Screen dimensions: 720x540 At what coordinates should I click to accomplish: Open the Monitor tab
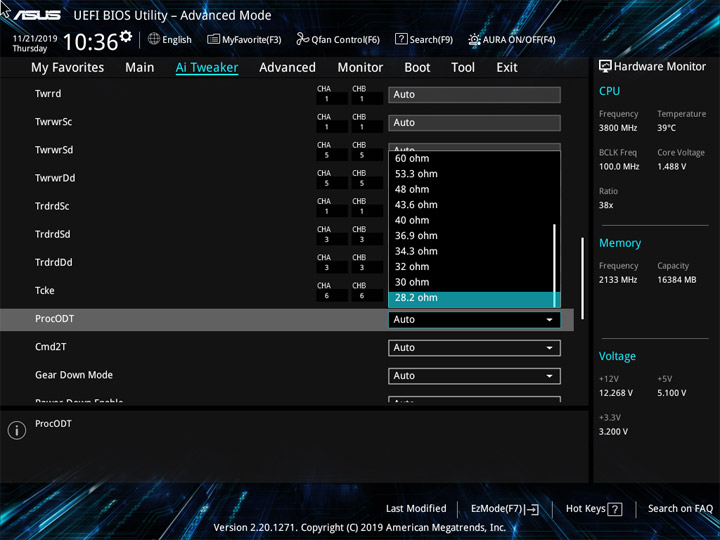(x=360, y=68)
